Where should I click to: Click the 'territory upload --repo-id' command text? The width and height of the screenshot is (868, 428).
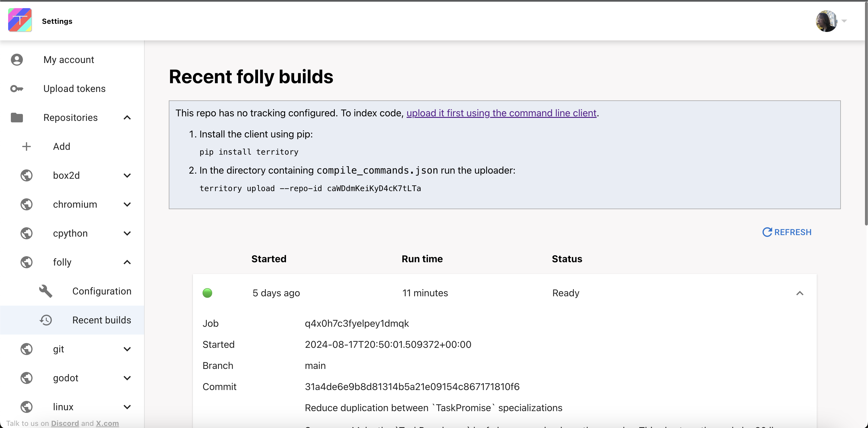[310, 188]
